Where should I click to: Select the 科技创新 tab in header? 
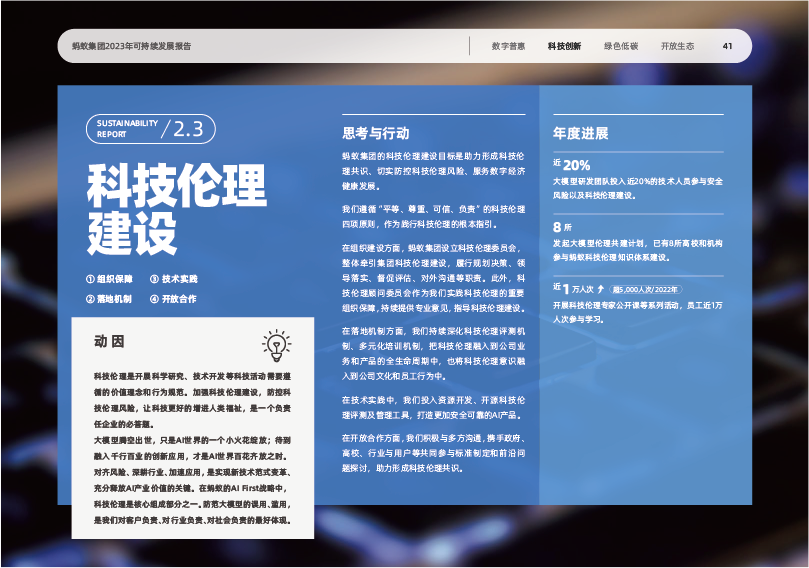tap(564, 46)
